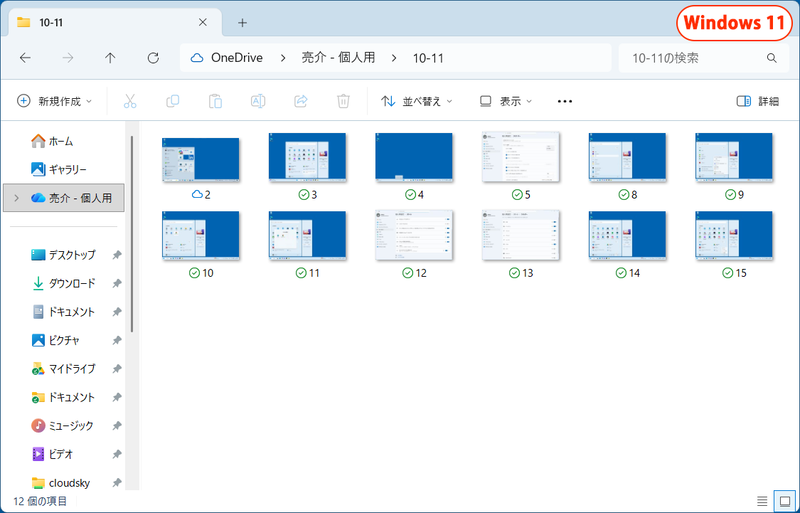This screenshot has width=800, height=513.
Task: Close the 10-11 tab
Action: [x=203, y=22]
